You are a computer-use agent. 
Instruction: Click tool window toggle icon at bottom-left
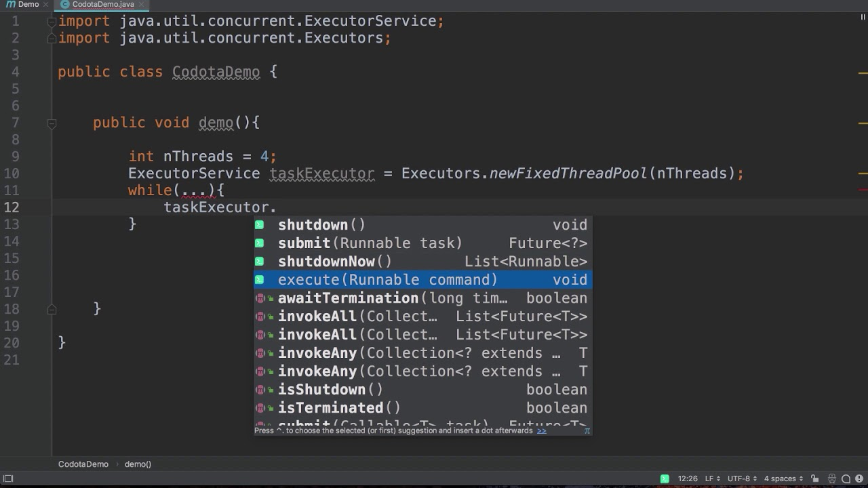tap(8, 479)
